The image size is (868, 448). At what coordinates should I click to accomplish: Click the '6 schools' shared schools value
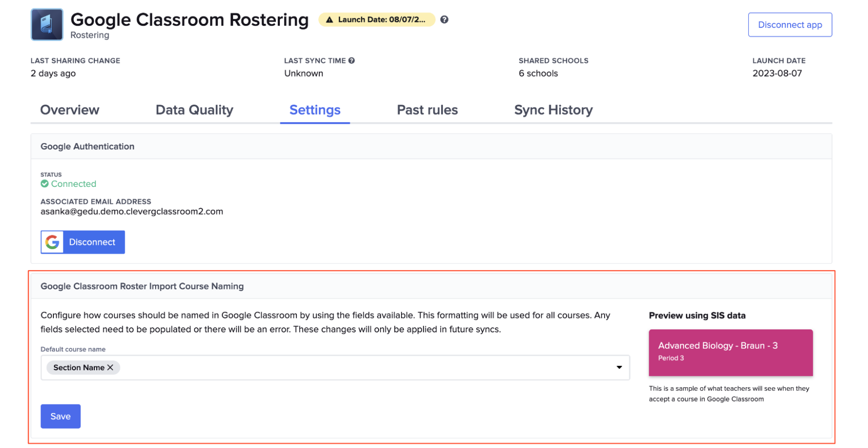(538, 73)
